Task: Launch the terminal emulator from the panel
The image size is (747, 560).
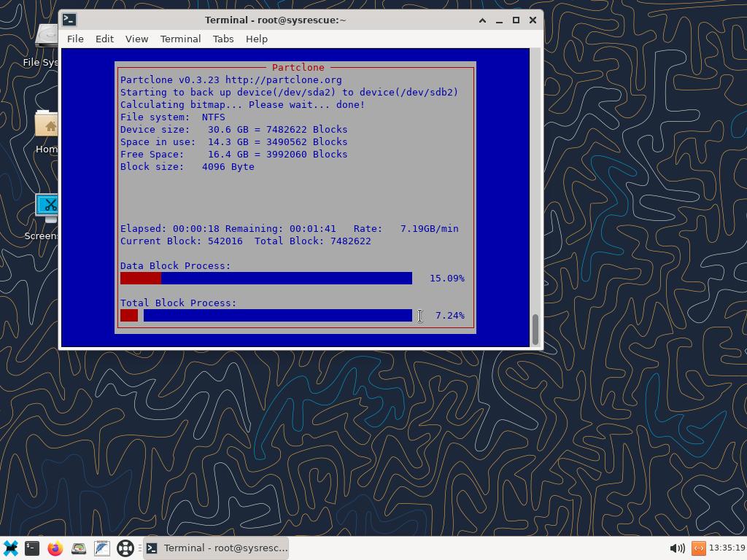Action: click(x=32, y=548)
